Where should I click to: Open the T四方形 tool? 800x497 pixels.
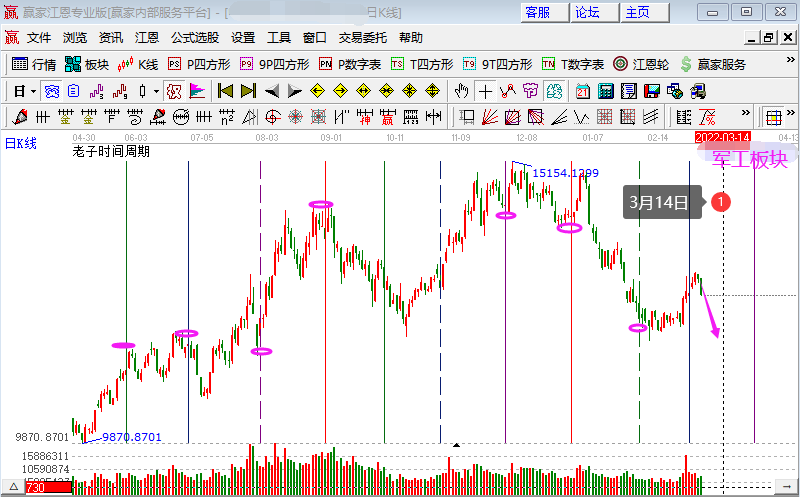(x=422, y=64)
